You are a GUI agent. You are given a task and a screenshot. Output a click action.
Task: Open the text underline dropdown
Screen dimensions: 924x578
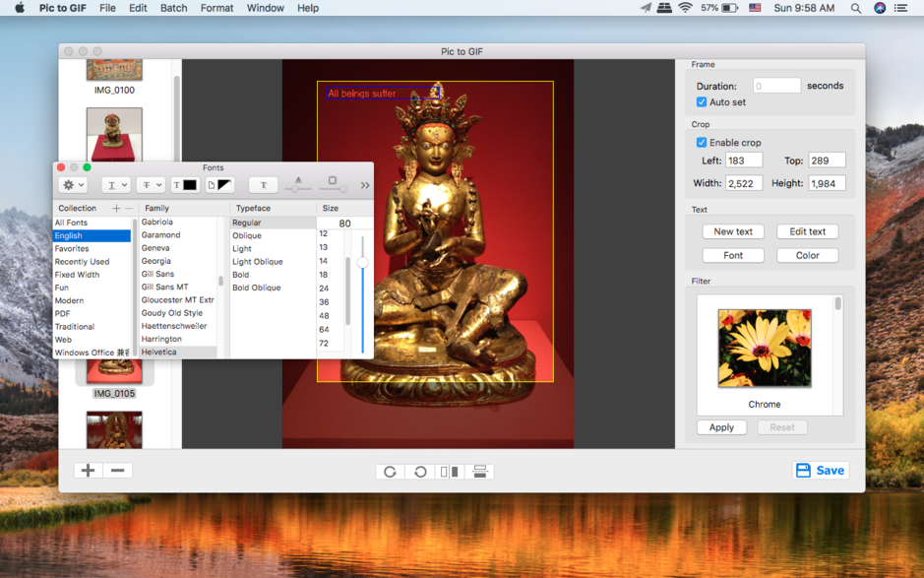click(116, 185)
